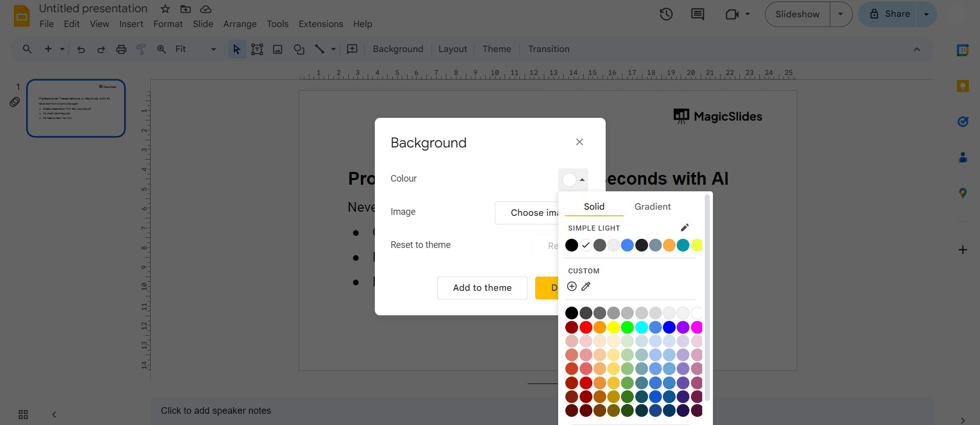The image size is (980, 425).
Task: Open the comments icon
Action: coord(697,14)
